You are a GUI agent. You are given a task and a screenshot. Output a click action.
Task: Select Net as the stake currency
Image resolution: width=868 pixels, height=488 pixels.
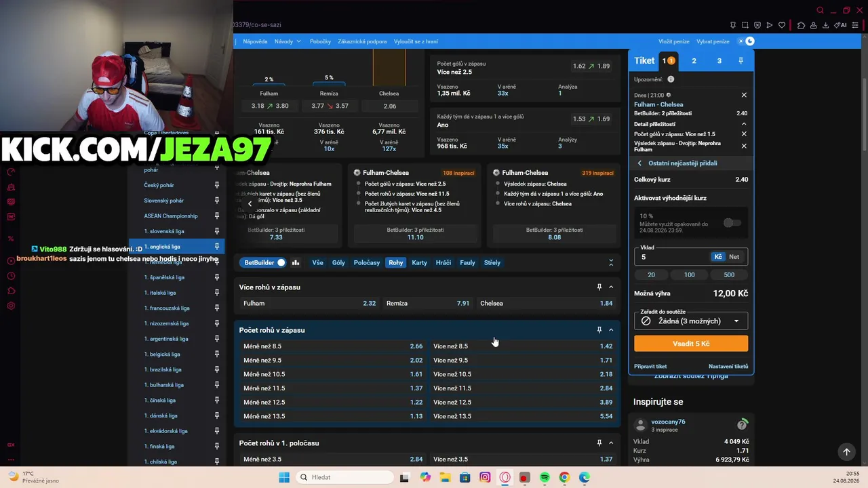pos(734,257)
